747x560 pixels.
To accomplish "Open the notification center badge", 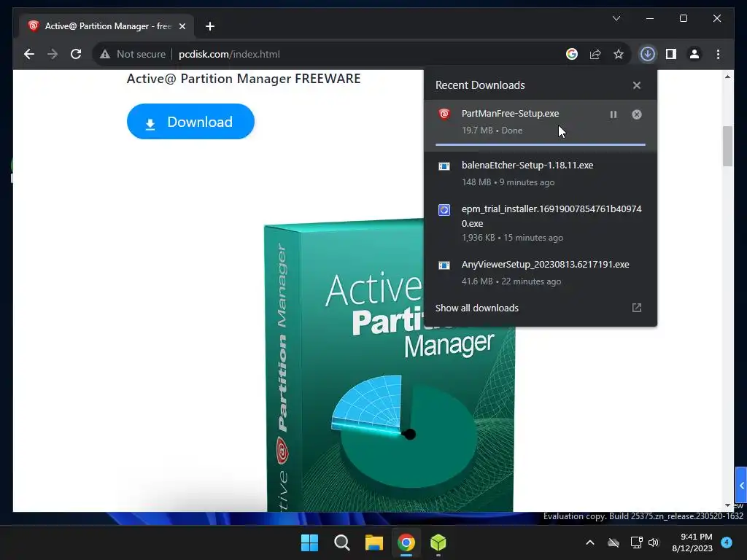I will tap(727, 542).
